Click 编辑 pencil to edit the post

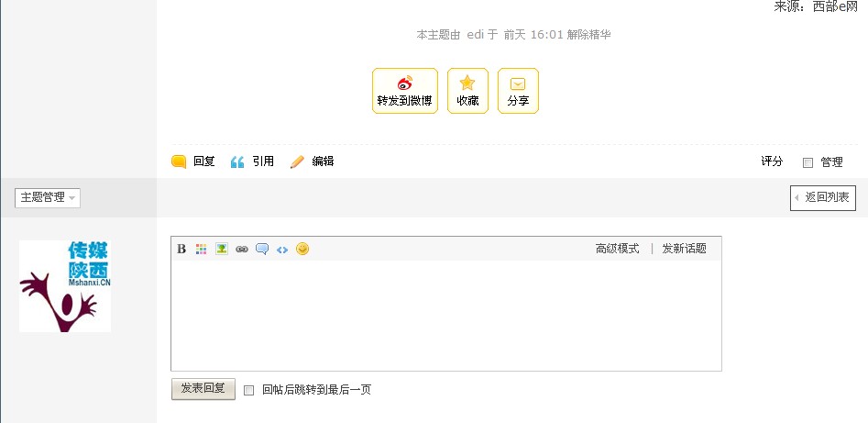[x=313, y=161]
